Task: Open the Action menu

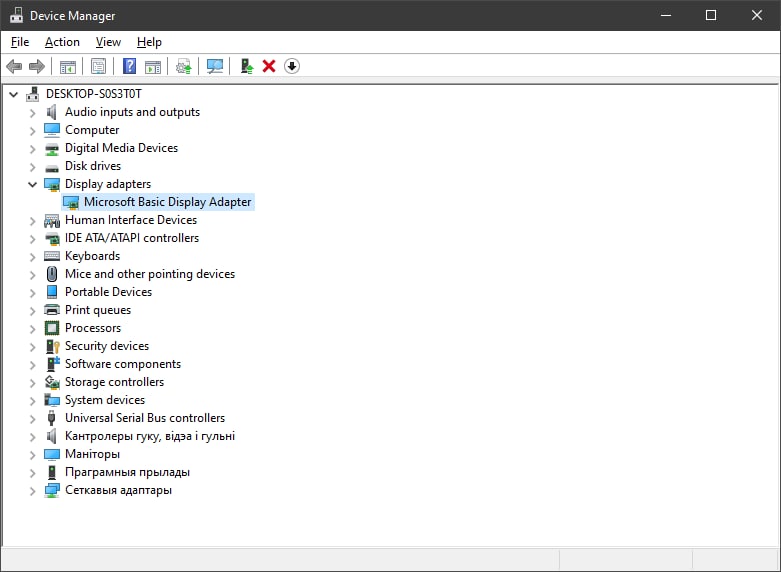Action: click(62, 42)
